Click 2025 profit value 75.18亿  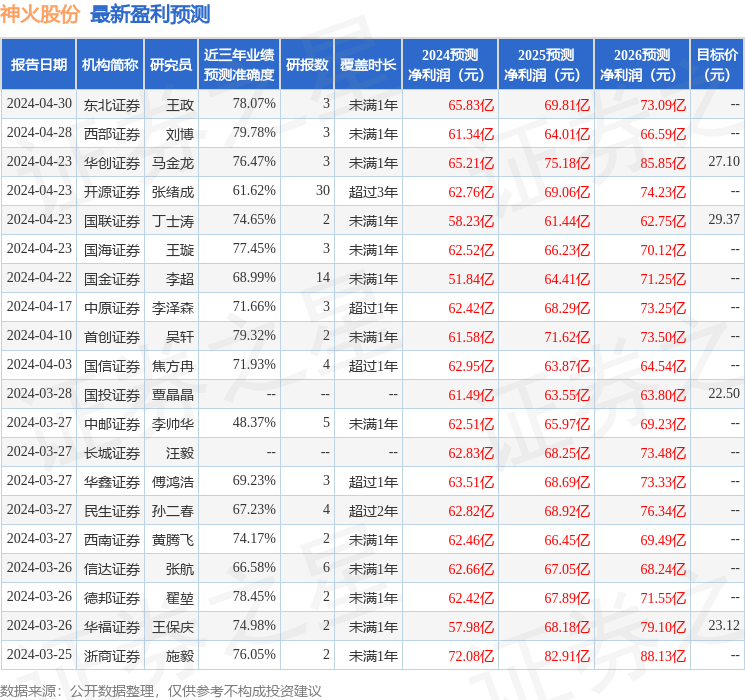click(x=567, y=163)
